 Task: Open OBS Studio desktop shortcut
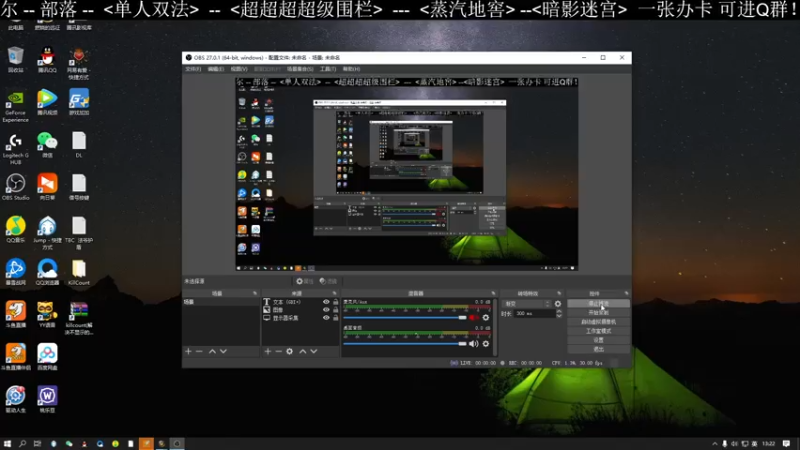[x=15, y=187]
